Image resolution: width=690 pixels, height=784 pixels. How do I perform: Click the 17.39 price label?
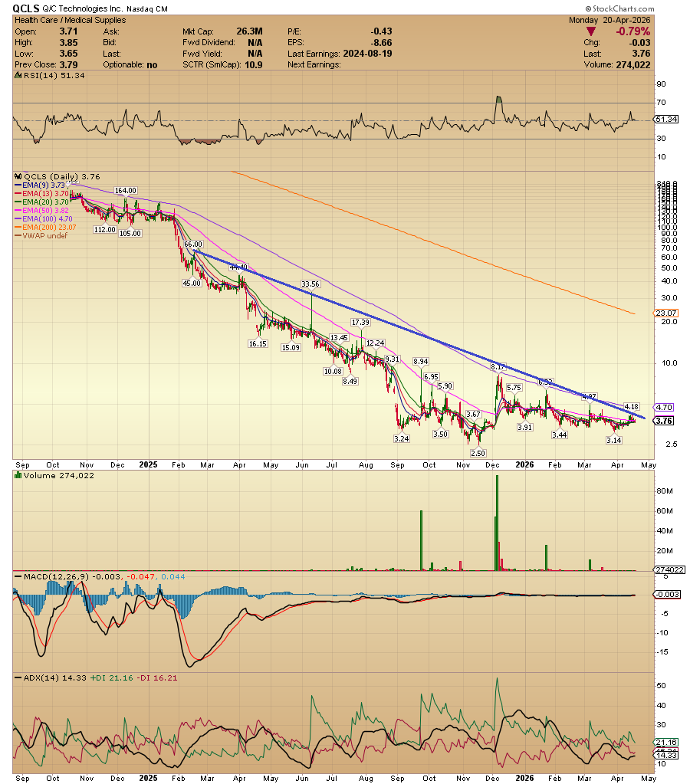click(x=360, y=323)
